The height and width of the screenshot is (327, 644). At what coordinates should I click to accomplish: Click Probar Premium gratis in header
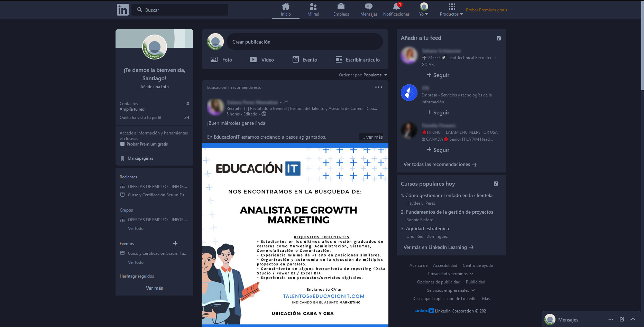486,10
